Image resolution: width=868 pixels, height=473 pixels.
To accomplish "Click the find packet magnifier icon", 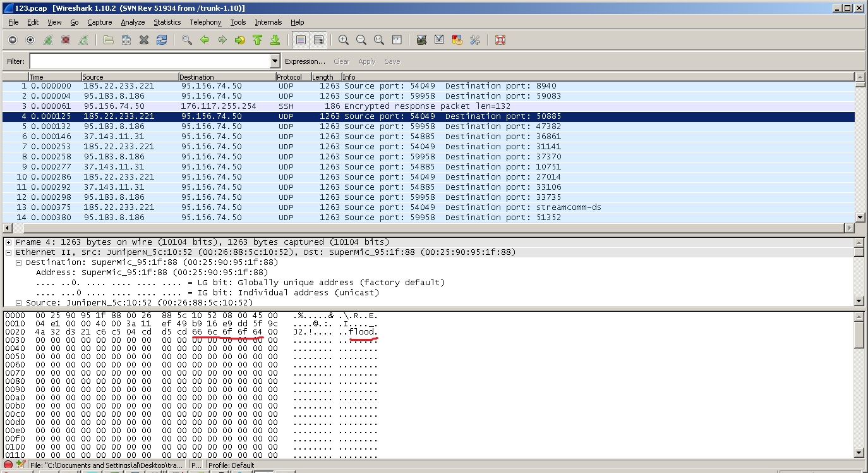I will click(187, 40).
